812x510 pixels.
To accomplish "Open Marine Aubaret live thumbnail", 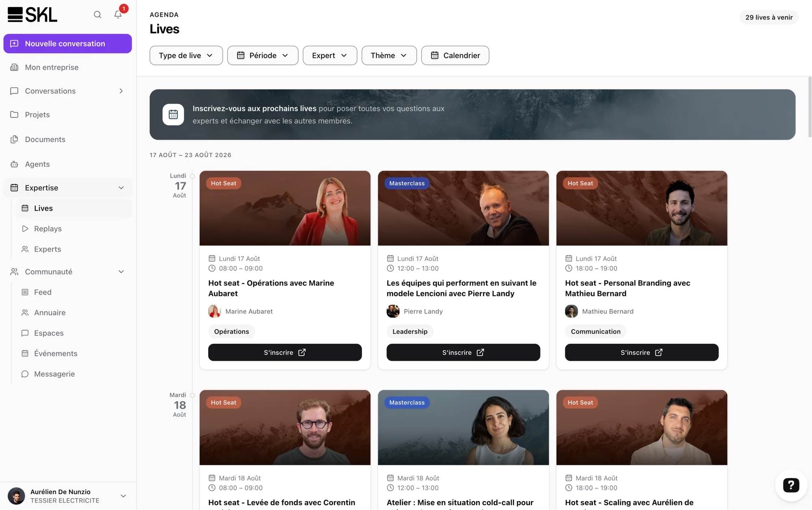I will tap(285, 208).
